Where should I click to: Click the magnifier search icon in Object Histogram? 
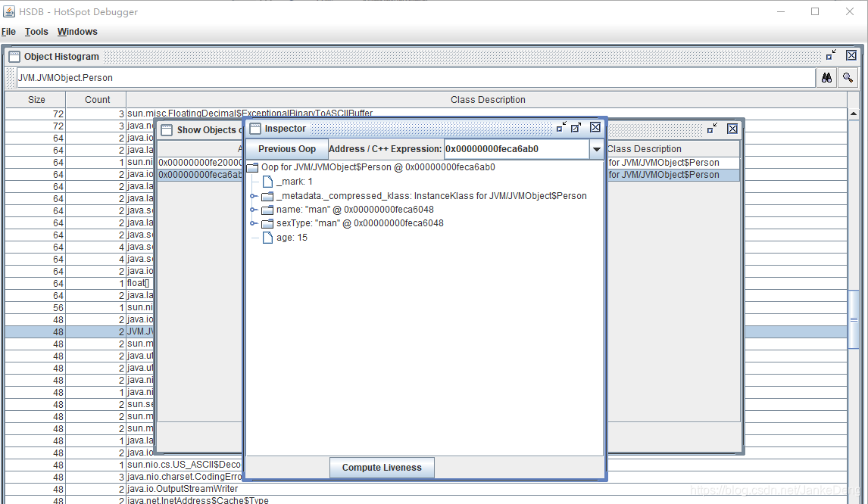pos(848,78)
